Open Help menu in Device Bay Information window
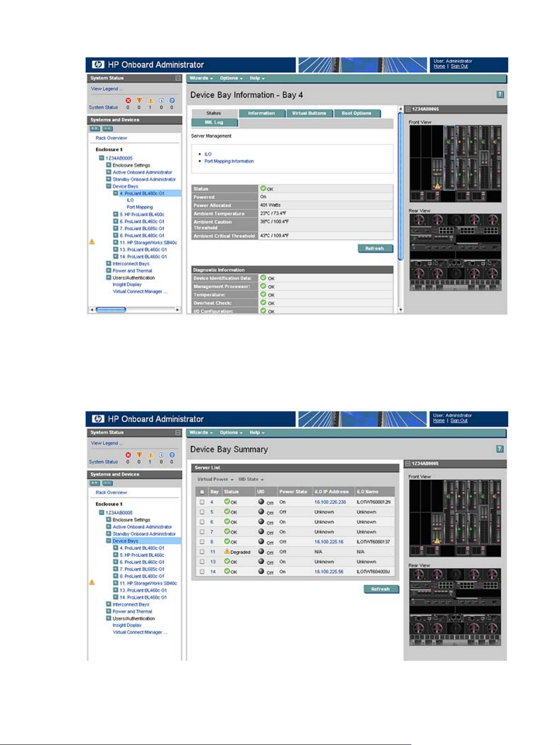 click(257, 78)
